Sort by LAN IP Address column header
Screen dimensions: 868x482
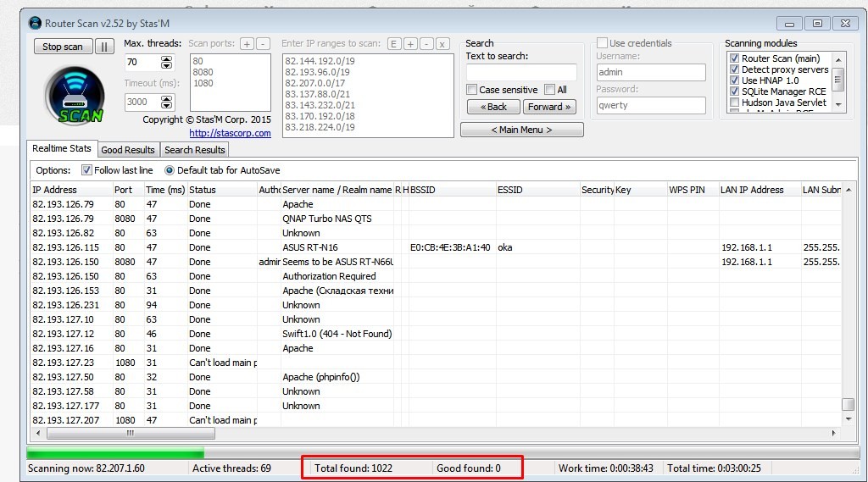(759, 190)
